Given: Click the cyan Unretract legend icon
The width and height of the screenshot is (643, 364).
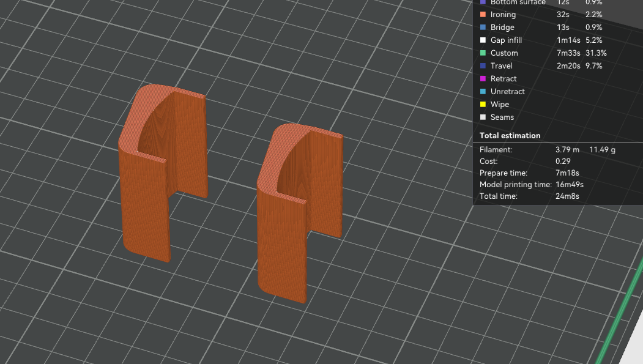Looking at the screenshot, I should [x=483, y=92].
